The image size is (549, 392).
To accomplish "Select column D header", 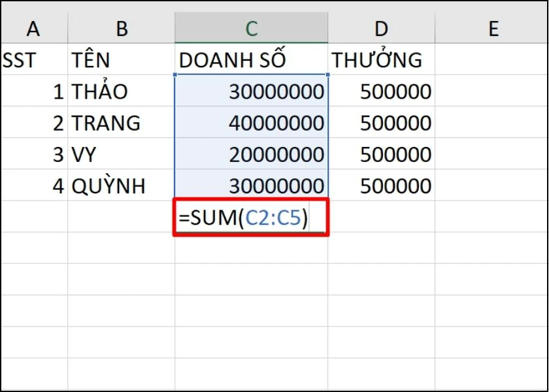I will [x=381, y=29].
